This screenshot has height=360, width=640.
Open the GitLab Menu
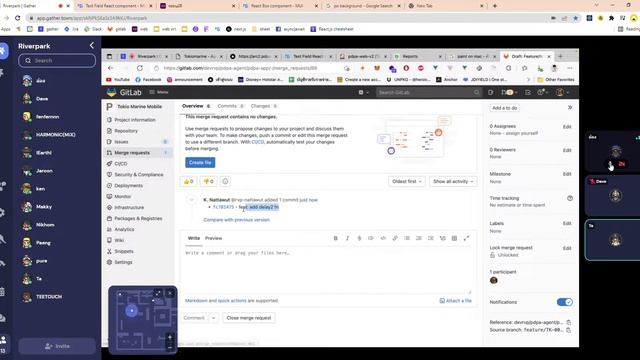159,92
